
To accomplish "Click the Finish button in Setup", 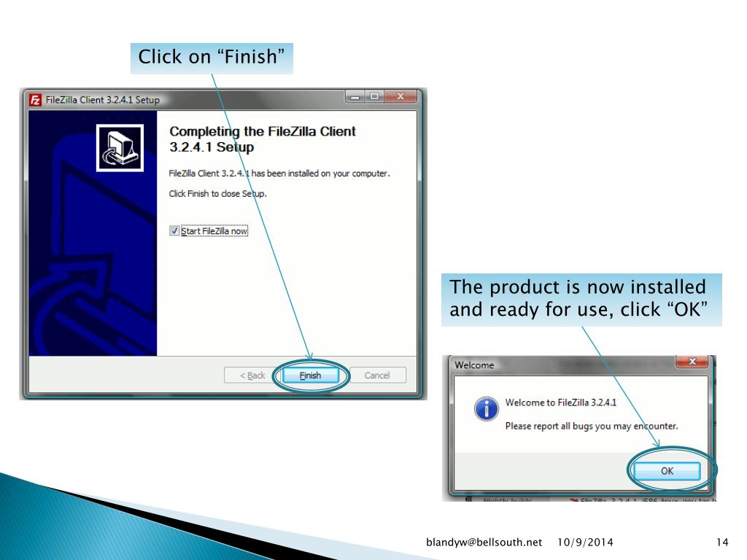I will [310, 376].
